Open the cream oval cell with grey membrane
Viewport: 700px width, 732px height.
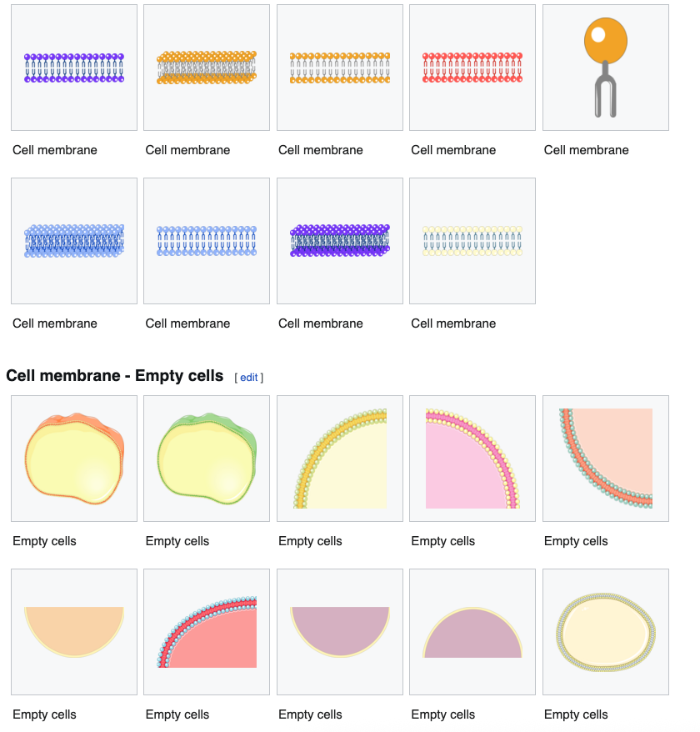point(606,632)
